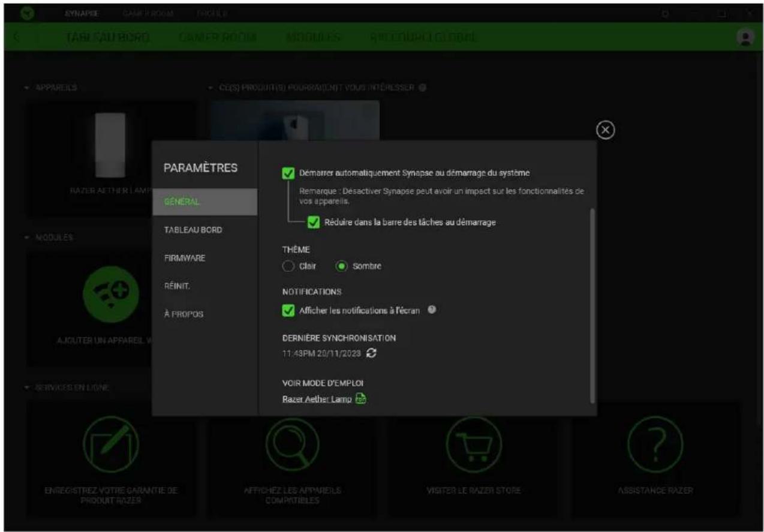The image size is (764, 532).
Task: Toggle auto-start Synapse at system startup checkbox
Action: (x=287, y=173)
